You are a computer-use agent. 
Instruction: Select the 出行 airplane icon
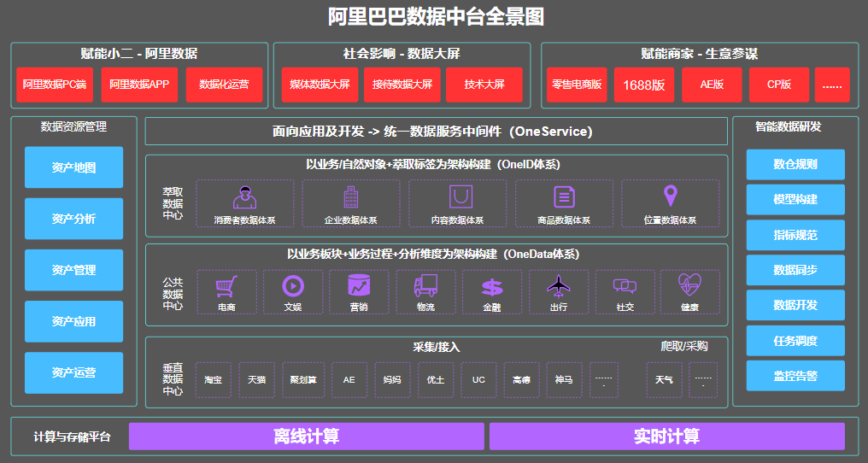(x=559, y=286)
